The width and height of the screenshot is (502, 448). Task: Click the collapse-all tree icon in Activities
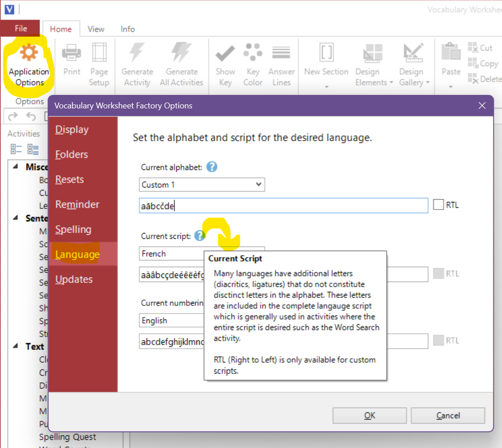(16, 149)
